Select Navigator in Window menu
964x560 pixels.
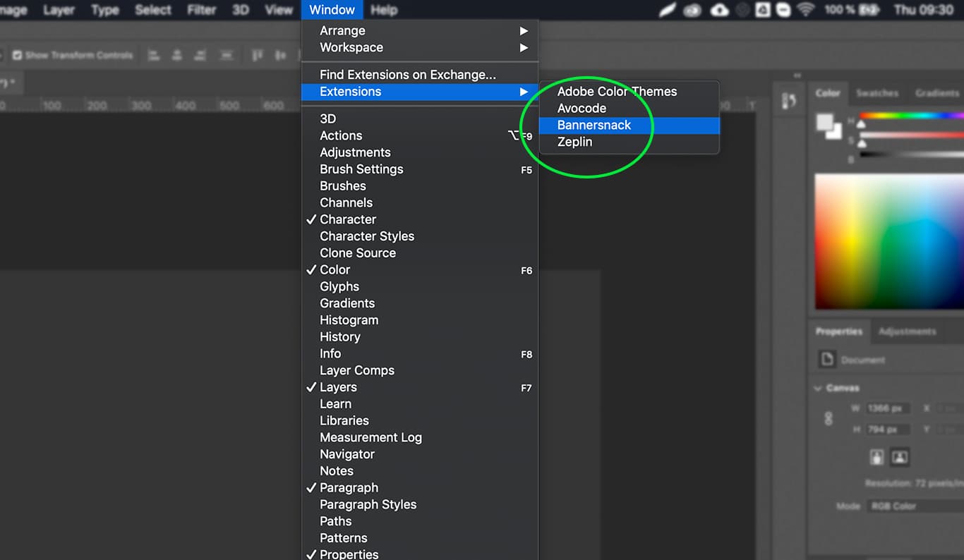tap(420, 454)
